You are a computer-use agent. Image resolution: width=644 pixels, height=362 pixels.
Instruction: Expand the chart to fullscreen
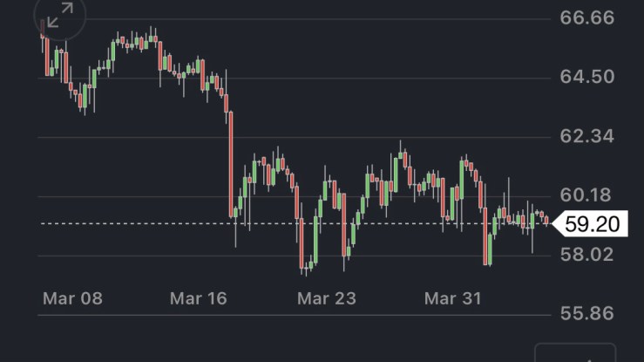pyautogui.click(x=59, y=17)
